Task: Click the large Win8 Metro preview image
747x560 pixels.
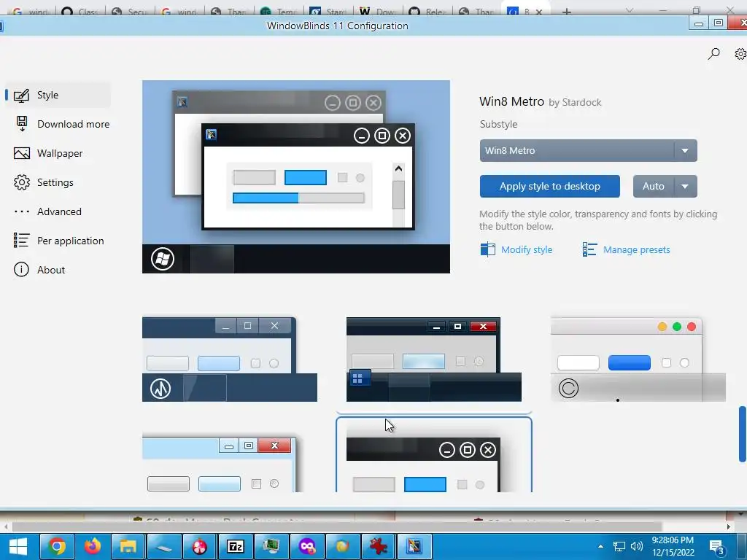Action: (296, 176)
